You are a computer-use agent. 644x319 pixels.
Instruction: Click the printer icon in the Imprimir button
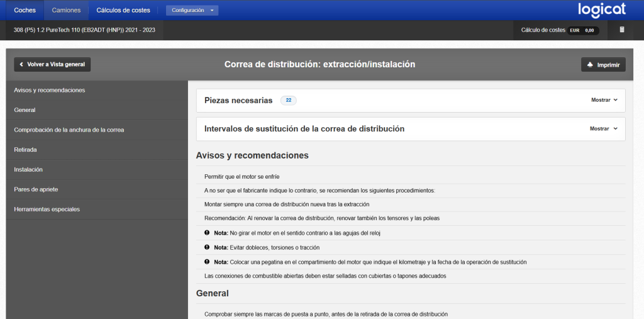[590, 65]
